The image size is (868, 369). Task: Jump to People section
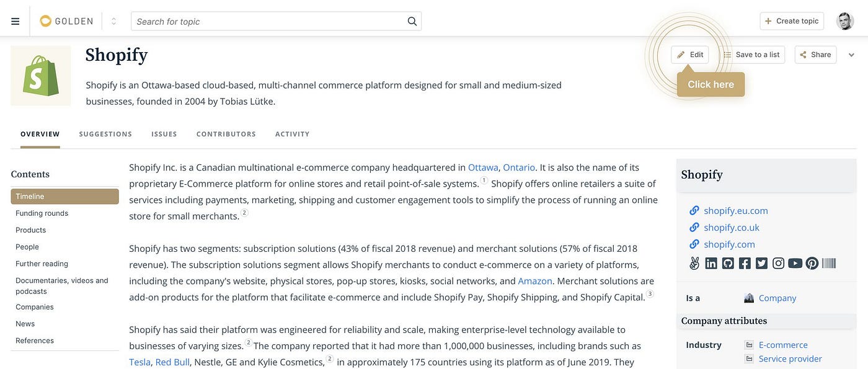(x=27, y=247)
